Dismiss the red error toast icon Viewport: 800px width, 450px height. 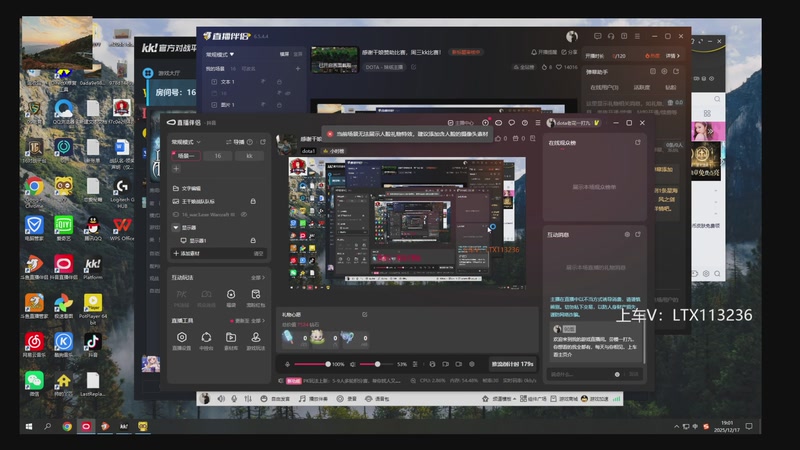coord(330,134)
